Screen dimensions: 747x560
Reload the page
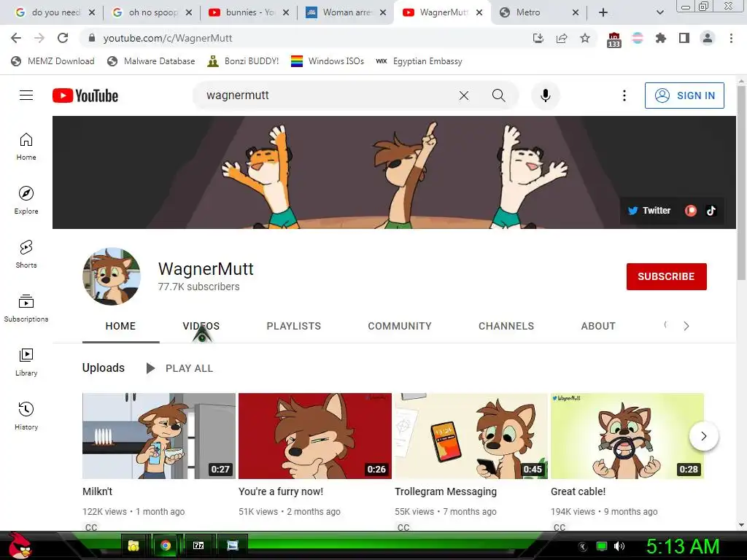point(63,38)
